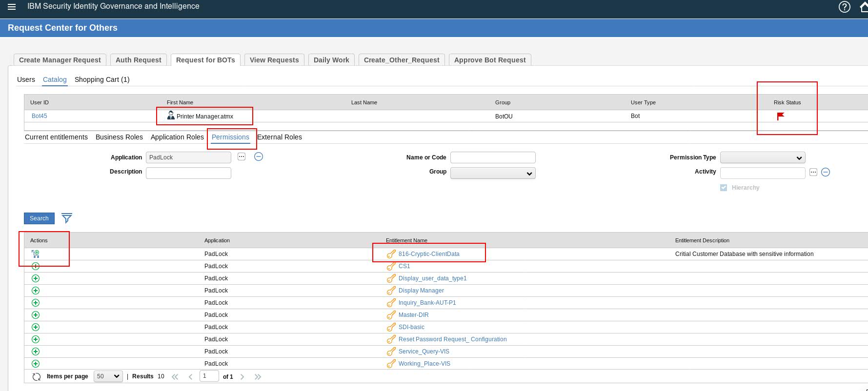The height and width of the screenshot is (391, 868).
Task: Open Application Roles tab
Action: point(177,137)
